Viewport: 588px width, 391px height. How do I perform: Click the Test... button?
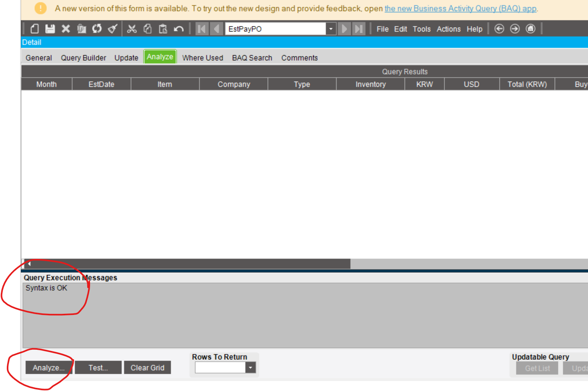tap(98, 368)
